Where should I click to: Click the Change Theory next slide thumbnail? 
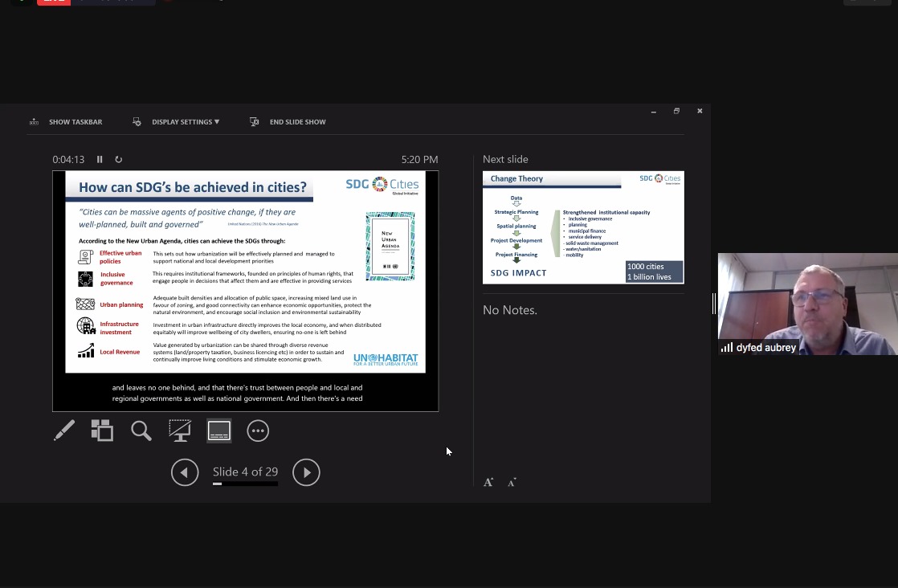pos(583,227)
